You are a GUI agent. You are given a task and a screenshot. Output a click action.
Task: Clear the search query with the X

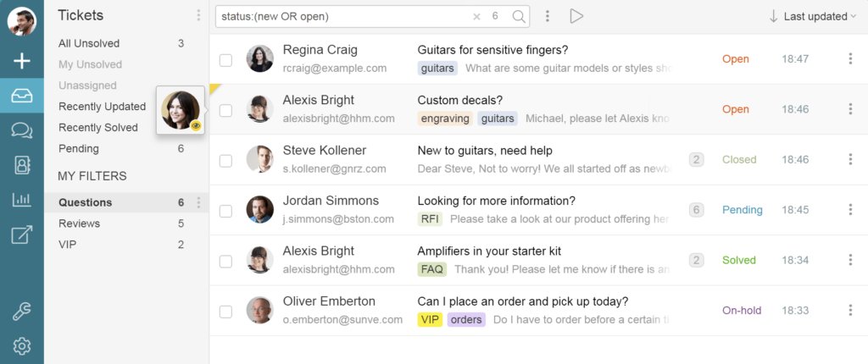pyautogui.click(x=476, y=17)
